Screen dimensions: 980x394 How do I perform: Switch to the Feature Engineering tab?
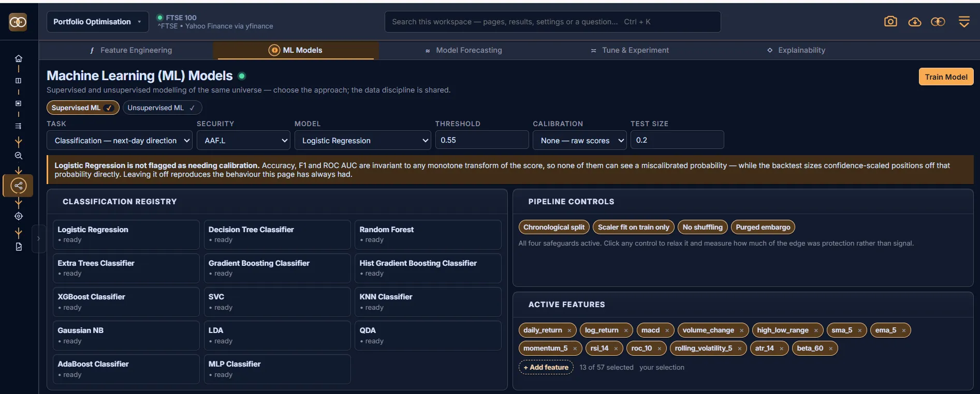click(131, 50)
